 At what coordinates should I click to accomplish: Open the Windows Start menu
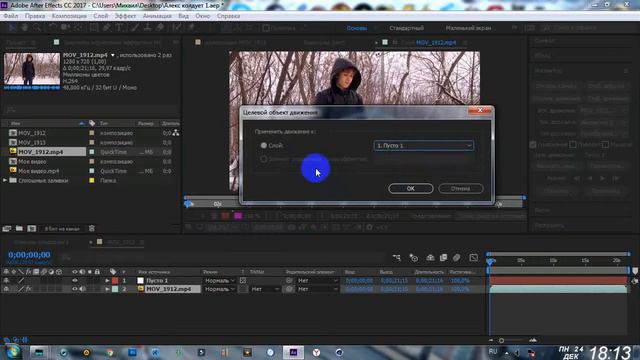[12, 352]
